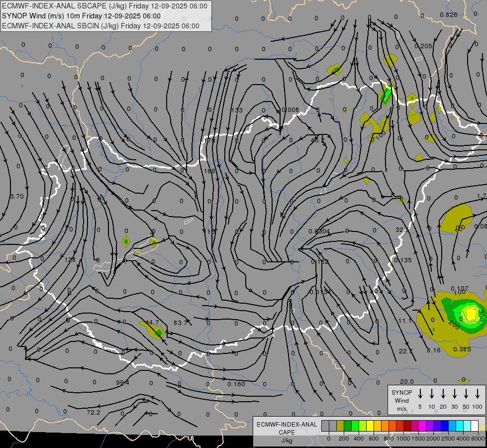Choose the magenta swatch right of the 1500 tick
This screenshot has height=448, width=487.
(x=422, y=426)
